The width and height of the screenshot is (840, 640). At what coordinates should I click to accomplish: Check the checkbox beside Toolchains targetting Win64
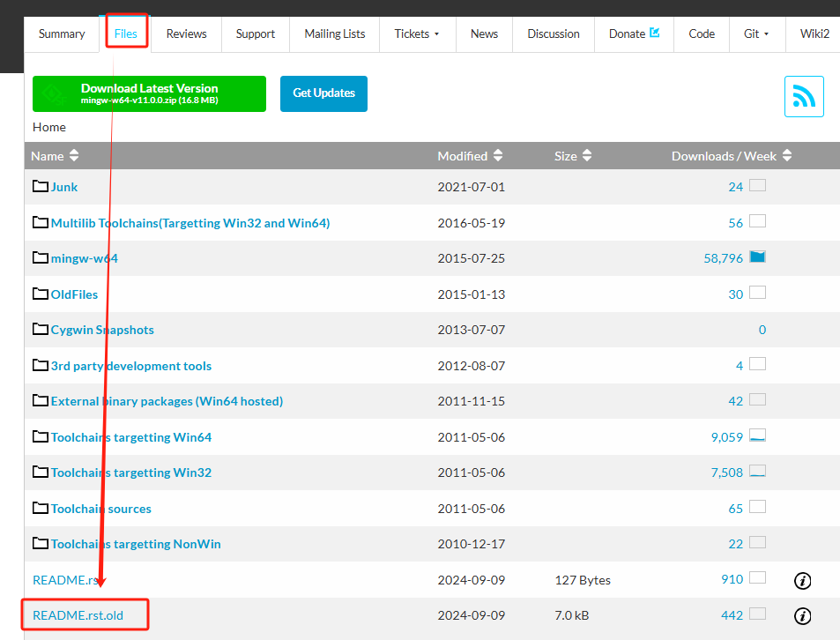[x=758, y=435]
